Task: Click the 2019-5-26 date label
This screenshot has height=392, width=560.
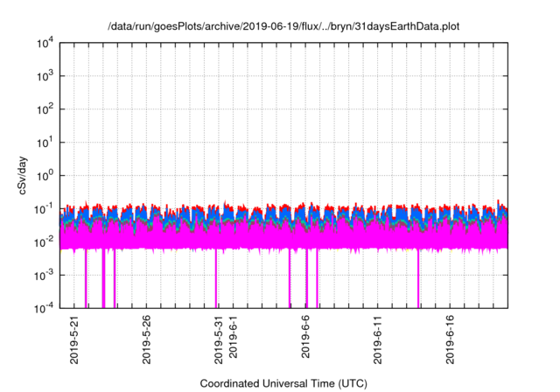Action: point(146,339)
